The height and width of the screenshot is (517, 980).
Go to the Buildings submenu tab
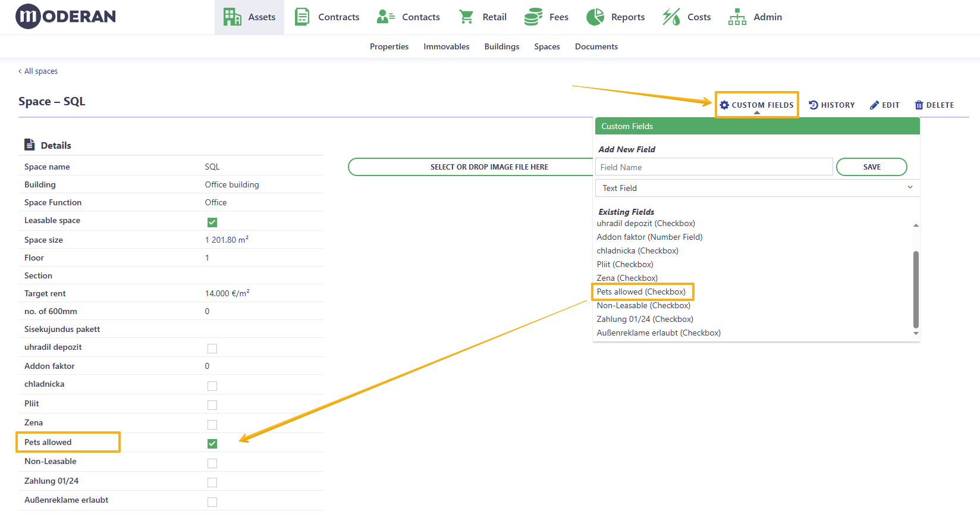coord(502,46)
